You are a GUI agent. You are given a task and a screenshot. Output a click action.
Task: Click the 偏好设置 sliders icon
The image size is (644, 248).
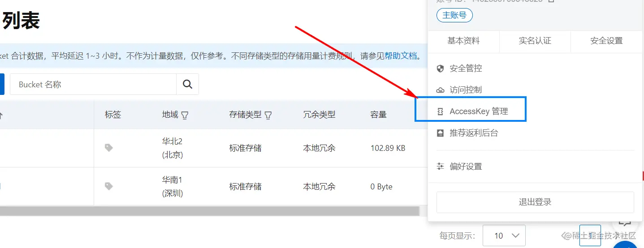[440, 167]
